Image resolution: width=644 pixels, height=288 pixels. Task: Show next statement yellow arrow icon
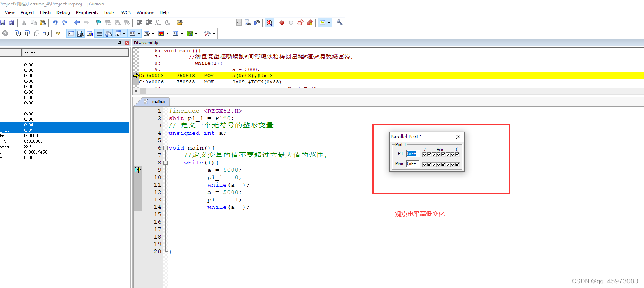coord(58,34)
